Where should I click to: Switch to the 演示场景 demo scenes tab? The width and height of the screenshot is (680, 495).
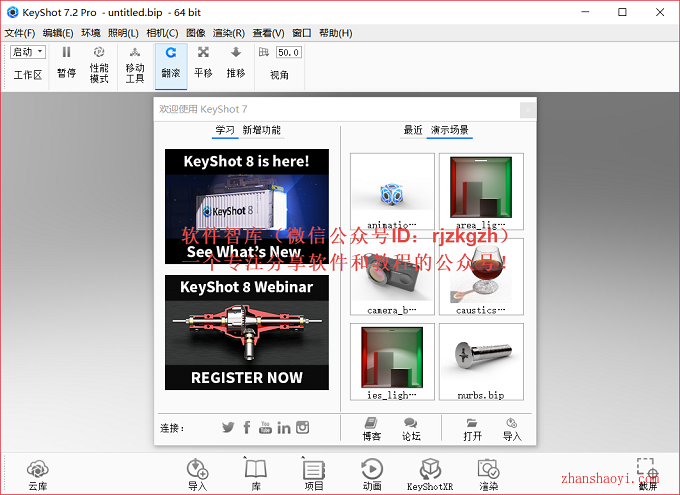[450, 130]
